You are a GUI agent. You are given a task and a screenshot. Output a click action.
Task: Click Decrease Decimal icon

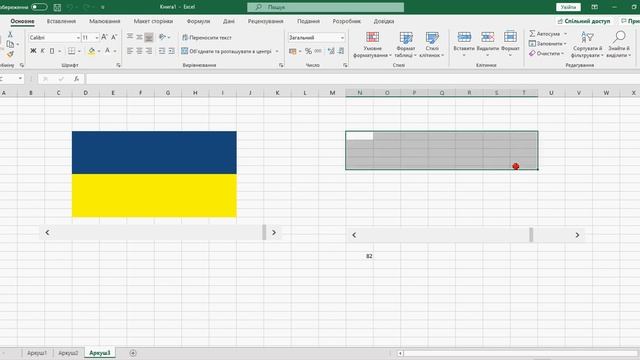click(x=341, y=51)
